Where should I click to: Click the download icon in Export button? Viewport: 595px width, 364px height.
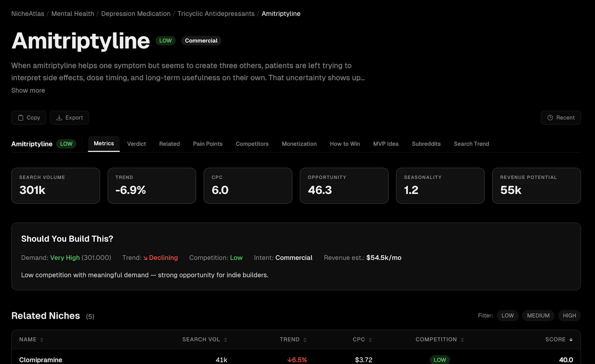click(59, 118)
